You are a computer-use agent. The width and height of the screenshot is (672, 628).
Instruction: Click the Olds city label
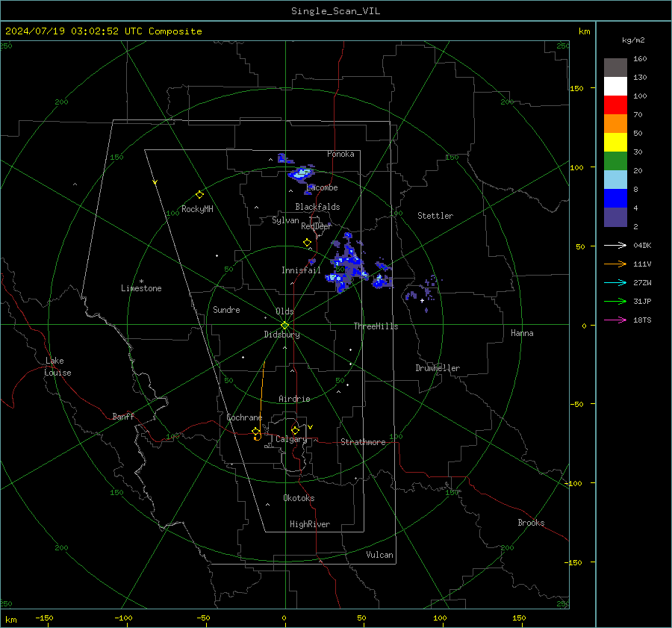pyautogui.click(x=284, y=311)
